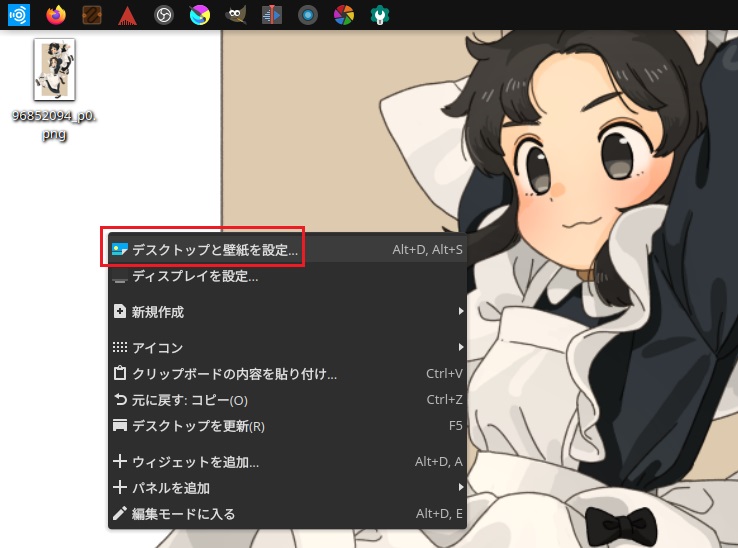Click the Alt+D, Alt+S shortcut text
Screen dimensions: 738x548
[x=427, y=250]
